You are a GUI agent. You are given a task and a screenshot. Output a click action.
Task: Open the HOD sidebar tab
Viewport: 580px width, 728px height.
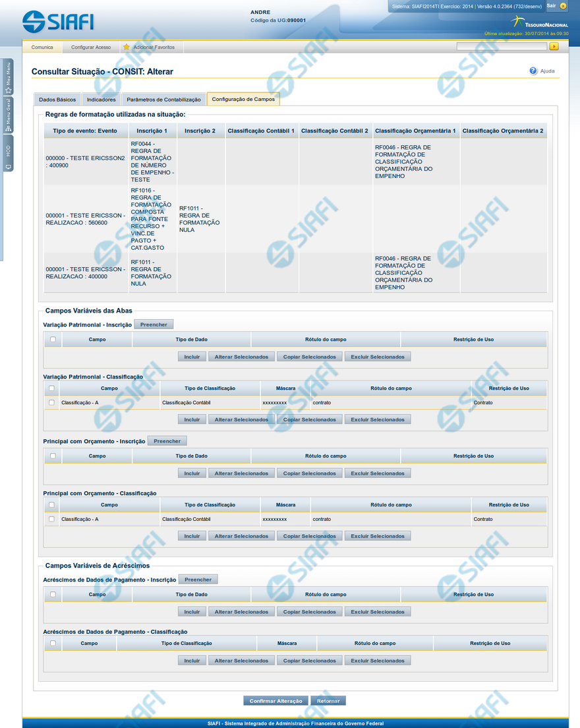coord(8,157)
